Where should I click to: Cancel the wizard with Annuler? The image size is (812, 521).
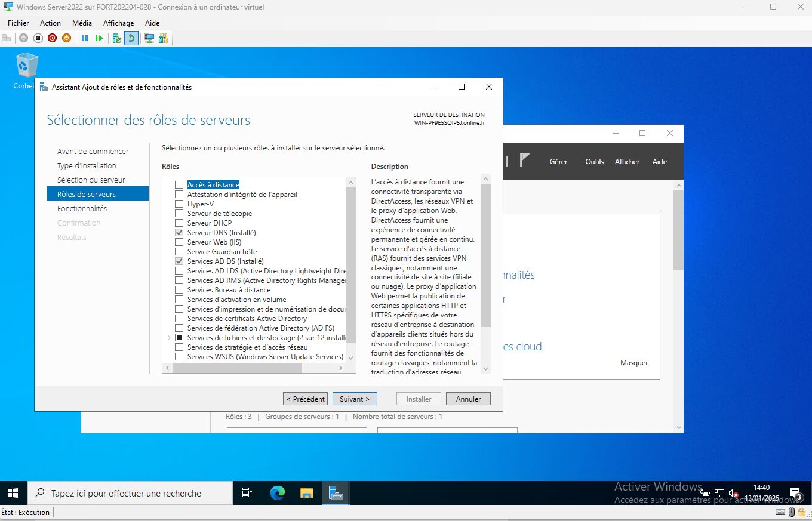(468, 399)
